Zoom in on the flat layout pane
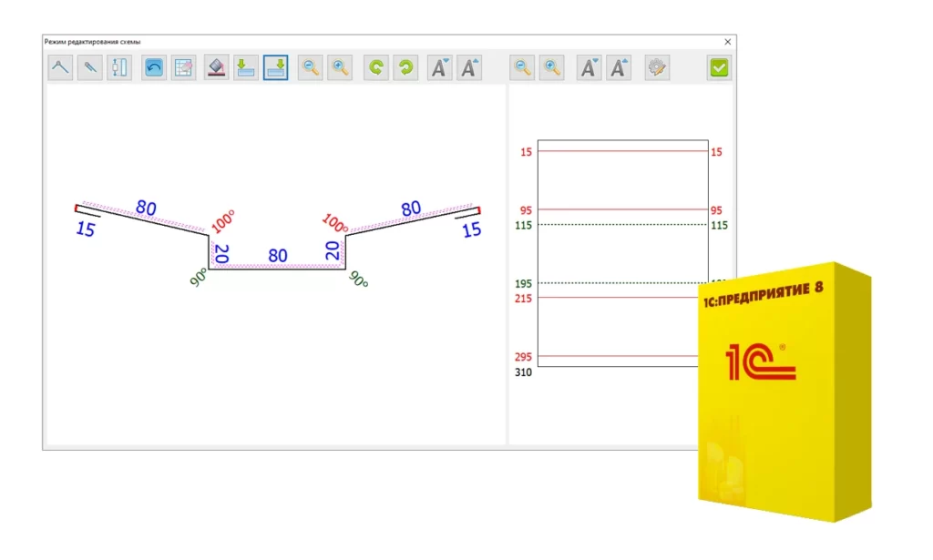933x560 pixels. 552,67
